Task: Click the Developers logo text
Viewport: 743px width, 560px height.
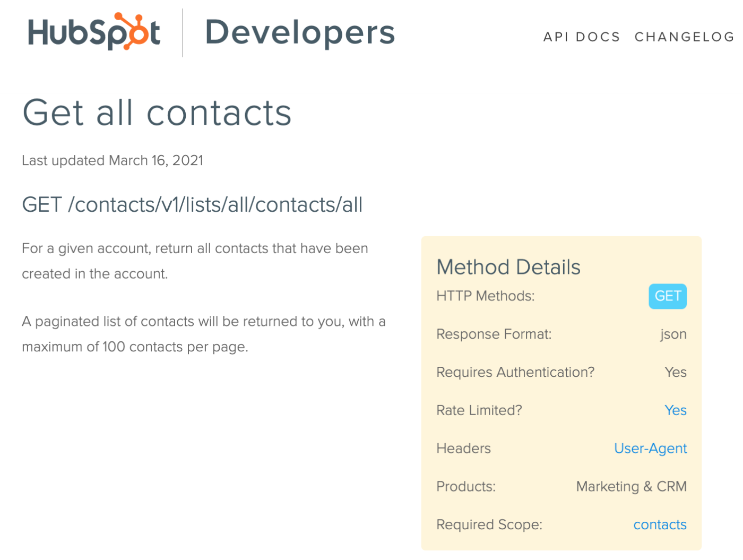Action: coord(300,32)
